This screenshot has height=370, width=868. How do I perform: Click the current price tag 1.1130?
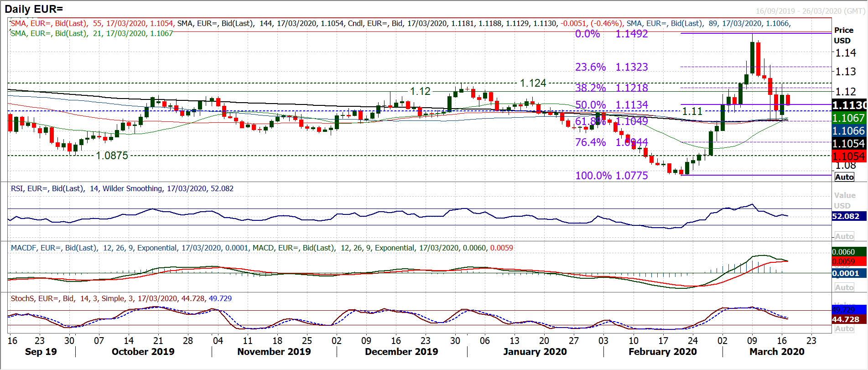[849, 105]
